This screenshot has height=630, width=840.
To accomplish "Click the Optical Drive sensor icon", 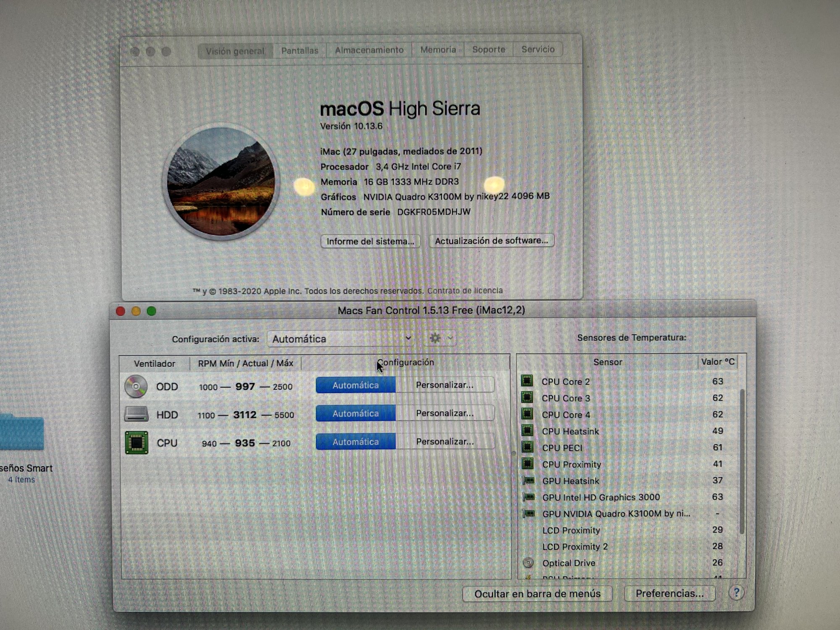I will click(528, 562).
